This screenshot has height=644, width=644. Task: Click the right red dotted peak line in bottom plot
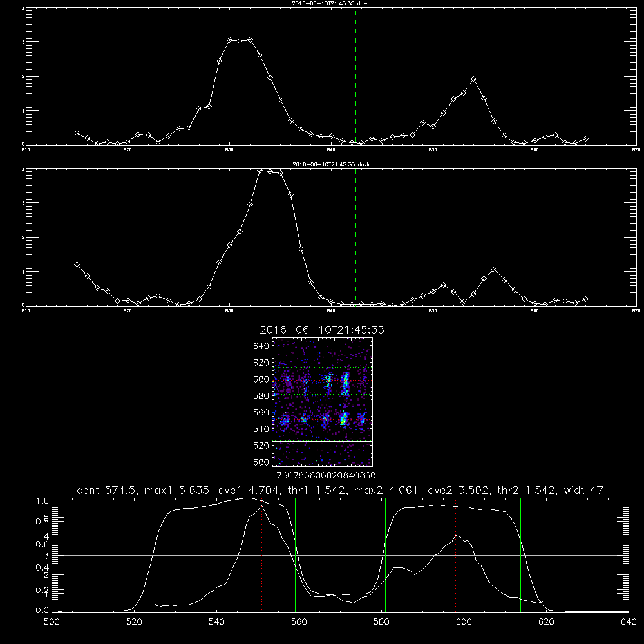point(455,555)
